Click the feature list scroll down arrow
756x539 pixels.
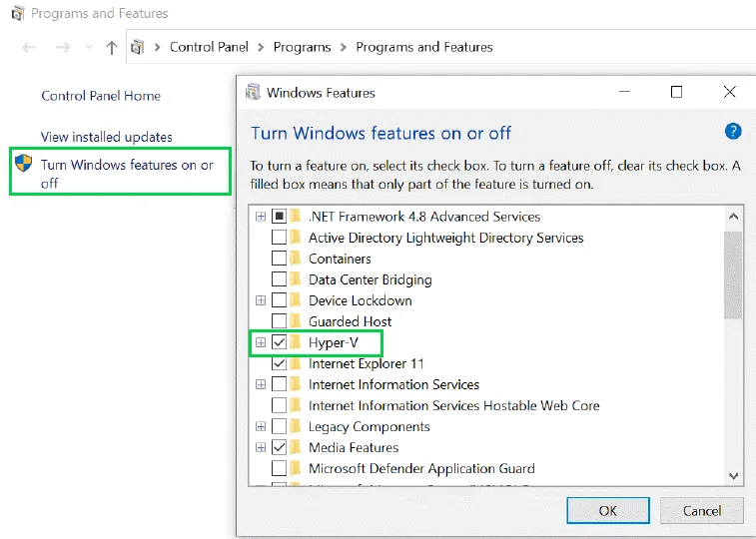[733, 476]
